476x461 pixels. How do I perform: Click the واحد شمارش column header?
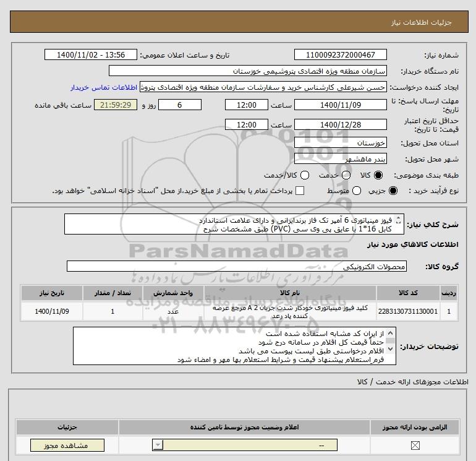173,293
